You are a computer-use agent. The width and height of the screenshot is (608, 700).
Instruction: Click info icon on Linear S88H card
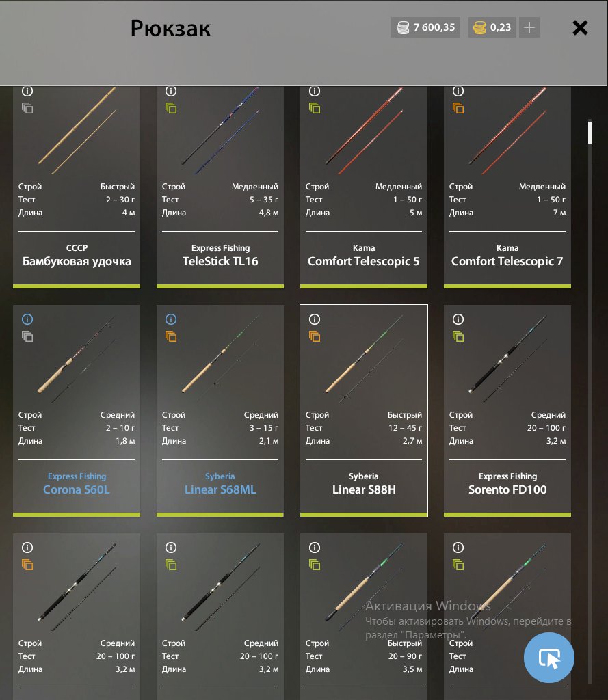click(315, 319)
